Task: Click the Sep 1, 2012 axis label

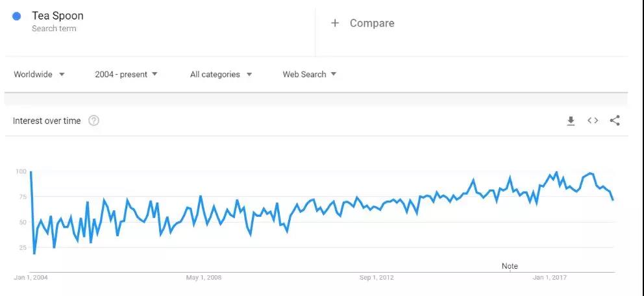Action: [x=377, y=278]
